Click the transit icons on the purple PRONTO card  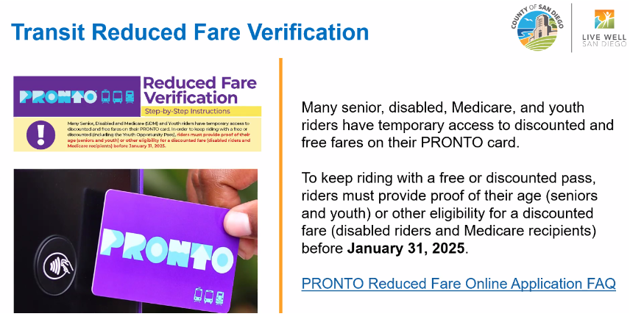point(209,296)
